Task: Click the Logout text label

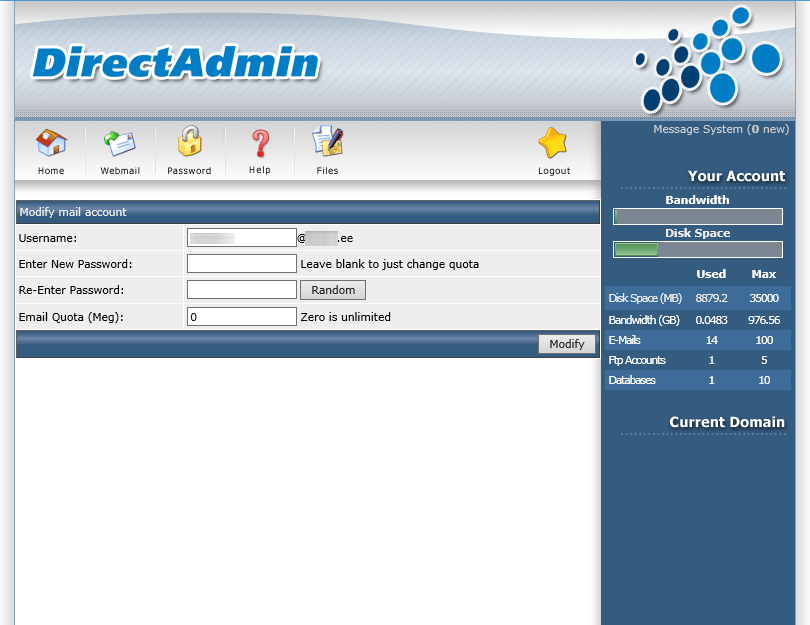Action: click(x=554, y=171)
